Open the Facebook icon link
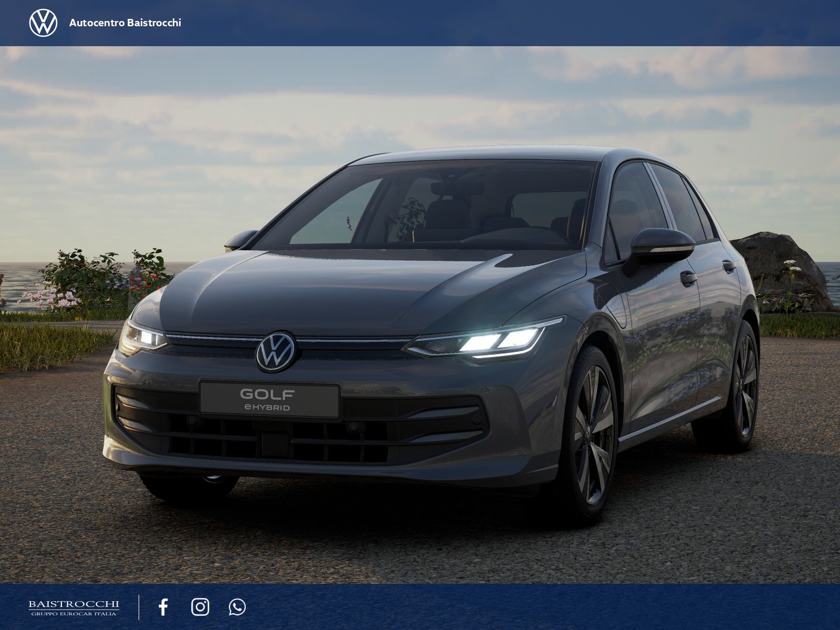The width and height of the screenshot is (840, 630). point(163,607)
